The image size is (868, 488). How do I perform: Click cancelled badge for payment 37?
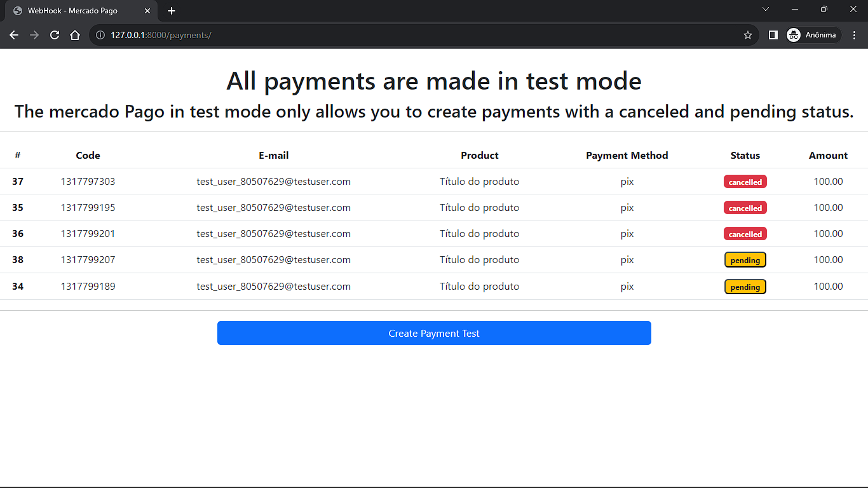745,182
